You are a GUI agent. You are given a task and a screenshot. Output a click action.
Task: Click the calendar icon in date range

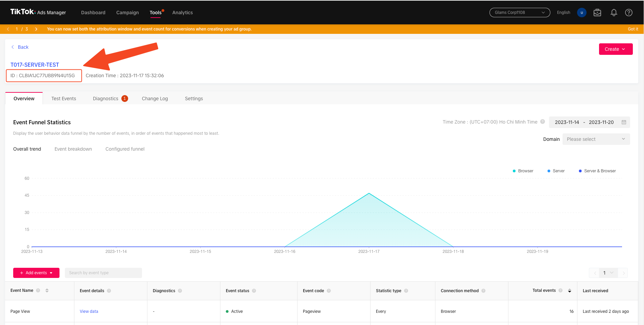[x=624, y=122]
